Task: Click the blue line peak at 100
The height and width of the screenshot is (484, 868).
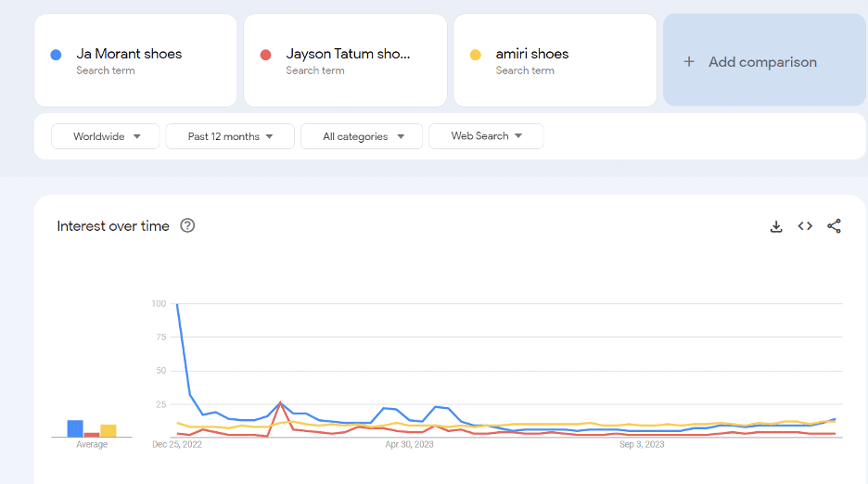Action: (177, 304)
